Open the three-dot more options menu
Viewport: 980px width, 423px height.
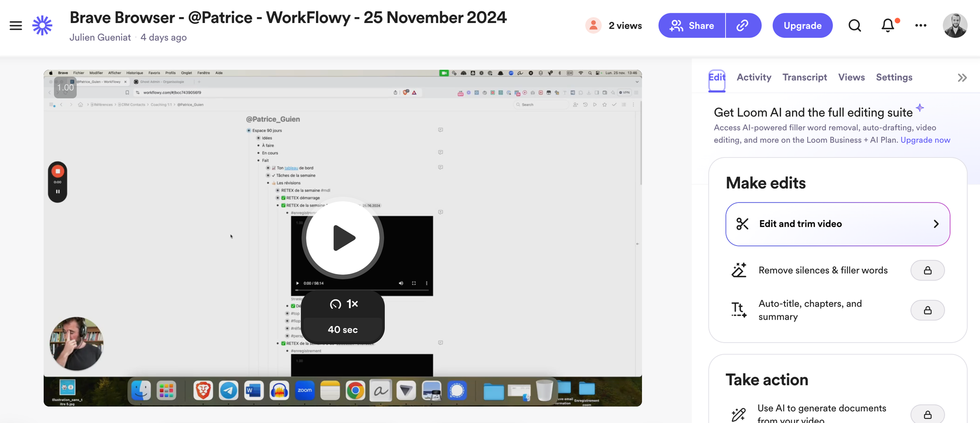[x=921, y=25]
